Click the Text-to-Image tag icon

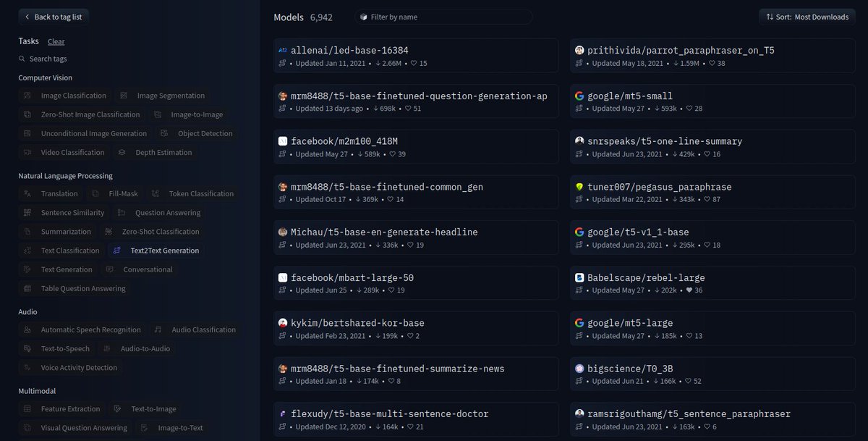pyautogui.click(x=117, y=409)
